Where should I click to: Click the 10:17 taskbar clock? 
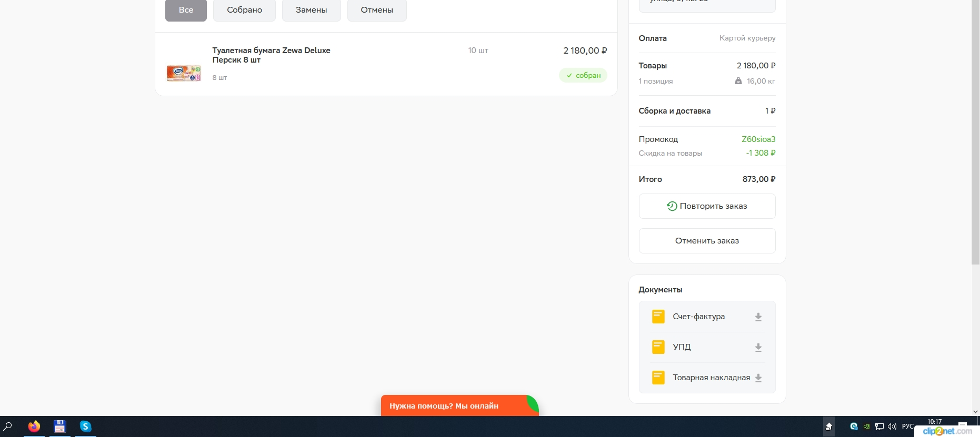pos(935,422)
